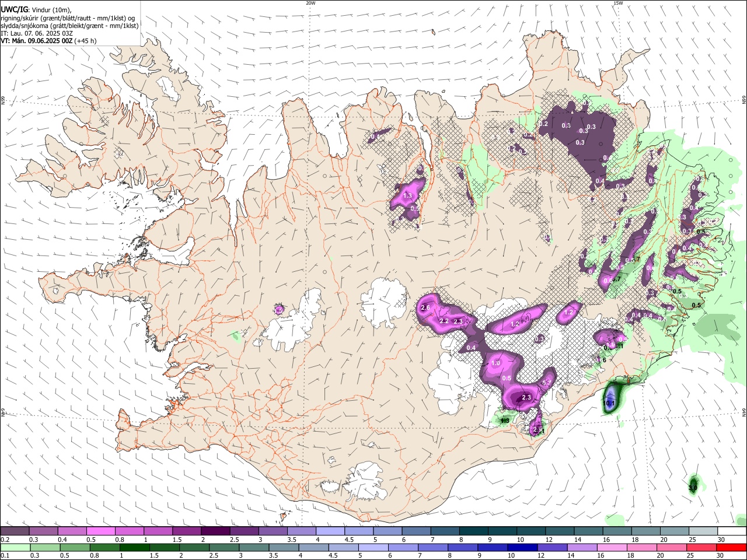Click the 'VT: Mán. 09.06.2025 00Z (+45 h)' line
This screenshot has height=560, width=747.
tap(48, 41)
